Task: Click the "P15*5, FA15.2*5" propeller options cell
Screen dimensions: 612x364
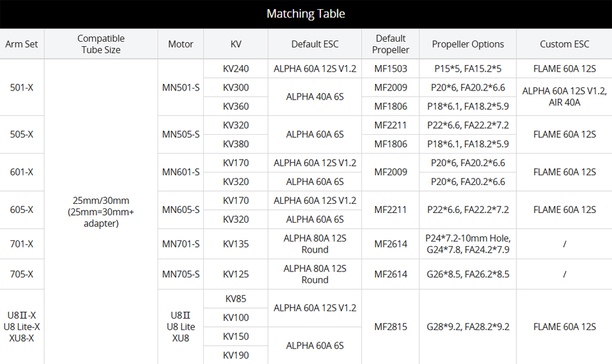Action: point(467,69)
